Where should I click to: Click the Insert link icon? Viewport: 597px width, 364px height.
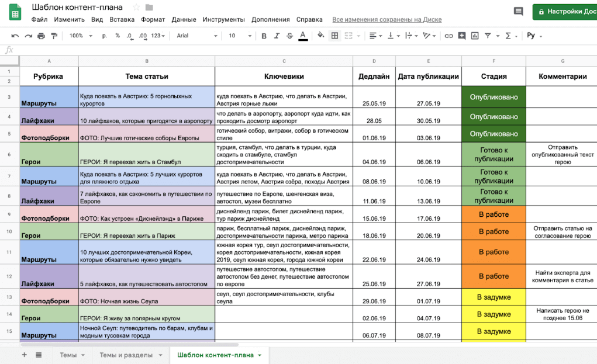point(448,36)
